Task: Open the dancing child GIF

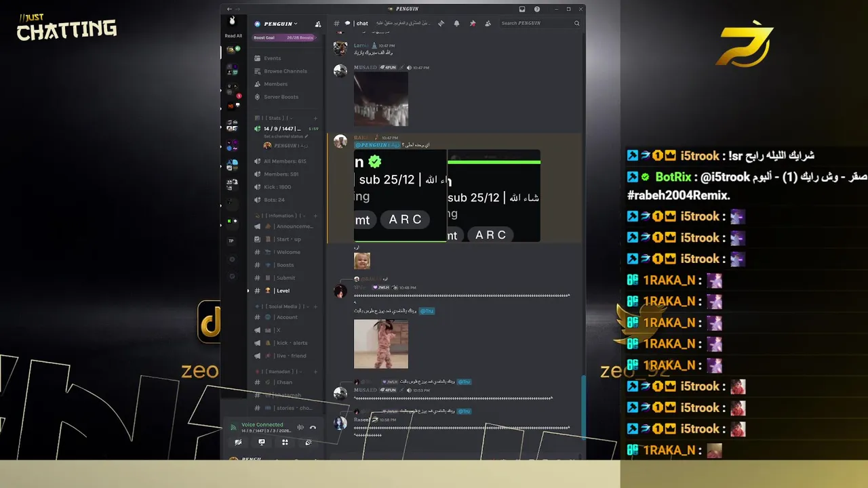Action: coord(381,344)
